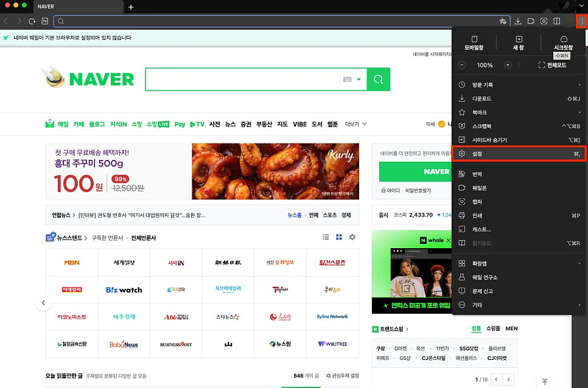This screenshot has height=388, width=588.
Task: Click the browser reload icon
Action: (32, 21)
